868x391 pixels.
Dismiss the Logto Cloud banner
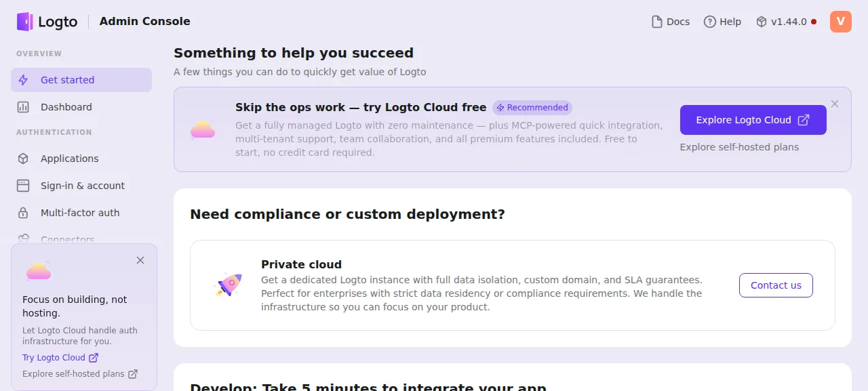[x=835, y=104]
